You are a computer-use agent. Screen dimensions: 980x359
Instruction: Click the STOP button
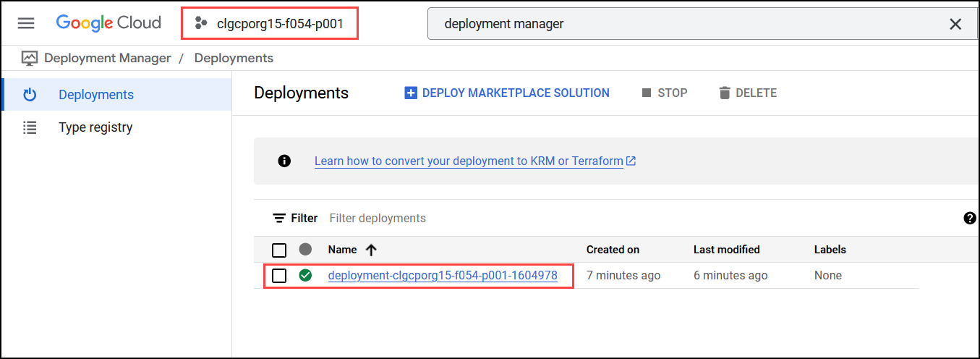(665, 93)
